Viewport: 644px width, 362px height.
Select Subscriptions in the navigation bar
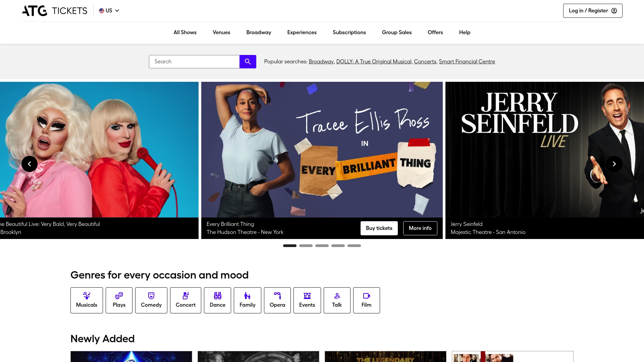coord(349,33)
